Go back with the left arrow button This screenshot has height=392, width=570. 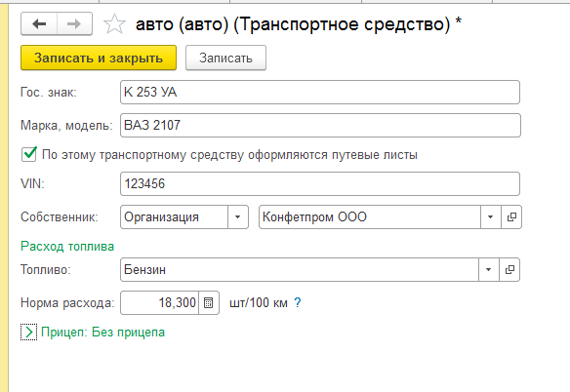(x=39, y=24)
